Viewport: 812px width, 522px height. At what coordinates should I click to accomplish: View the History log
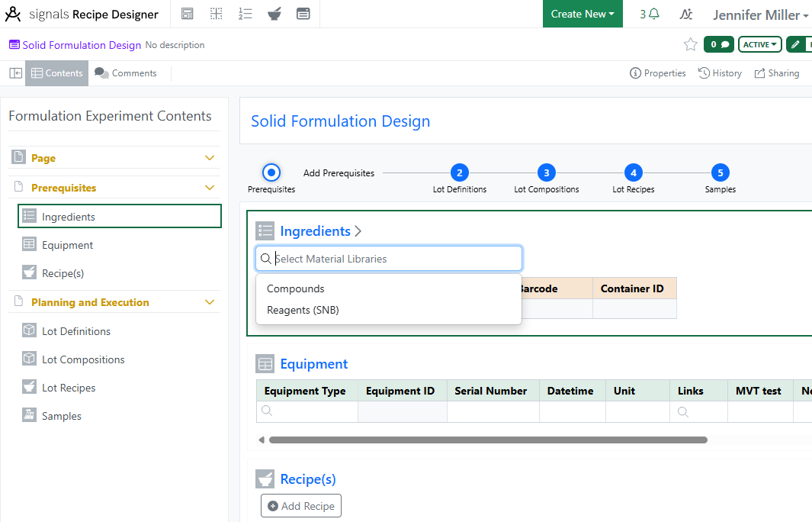720,73
